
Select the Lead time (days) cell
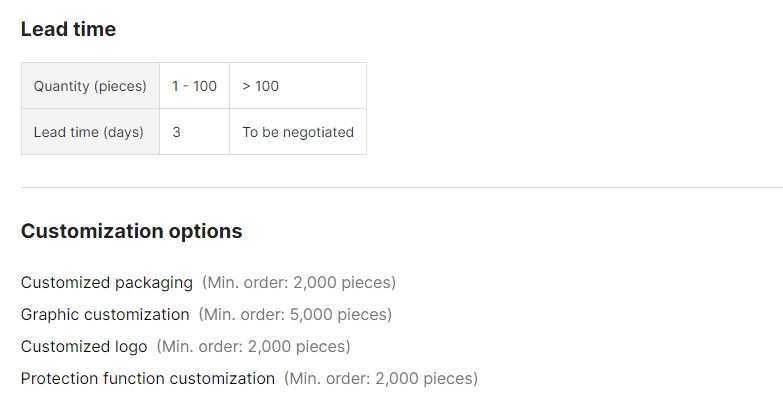90,132
